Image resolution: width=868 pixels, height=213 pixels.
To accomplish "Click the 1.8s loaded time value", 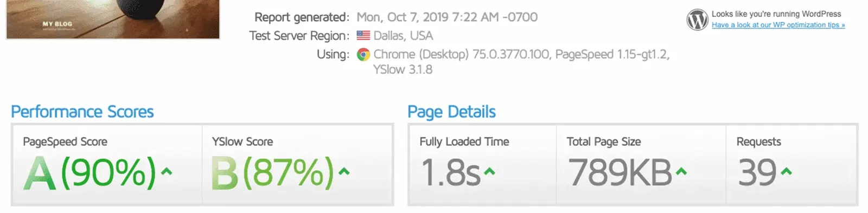I will point(451,173).
